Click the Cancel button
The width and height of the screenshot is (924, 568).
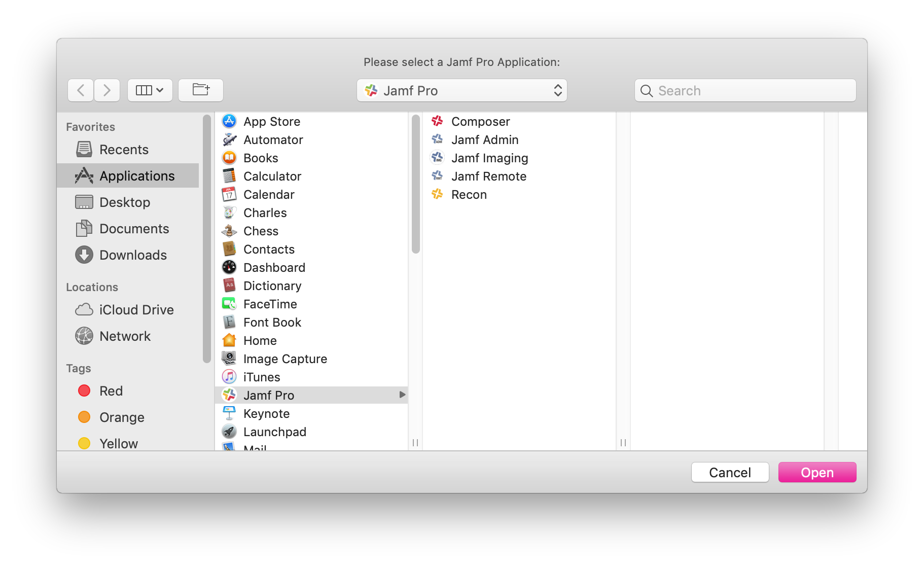click(730, 472)
